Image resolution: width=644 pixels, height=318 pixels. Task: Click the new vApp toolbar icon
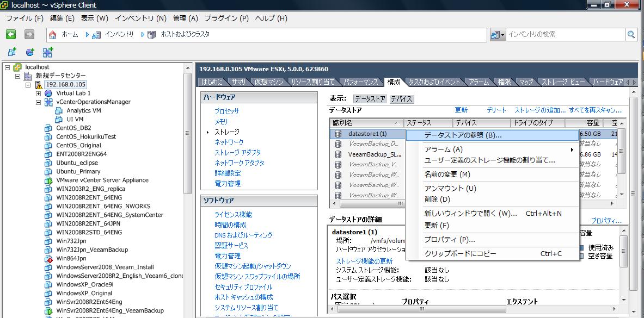tap(48, 52)
